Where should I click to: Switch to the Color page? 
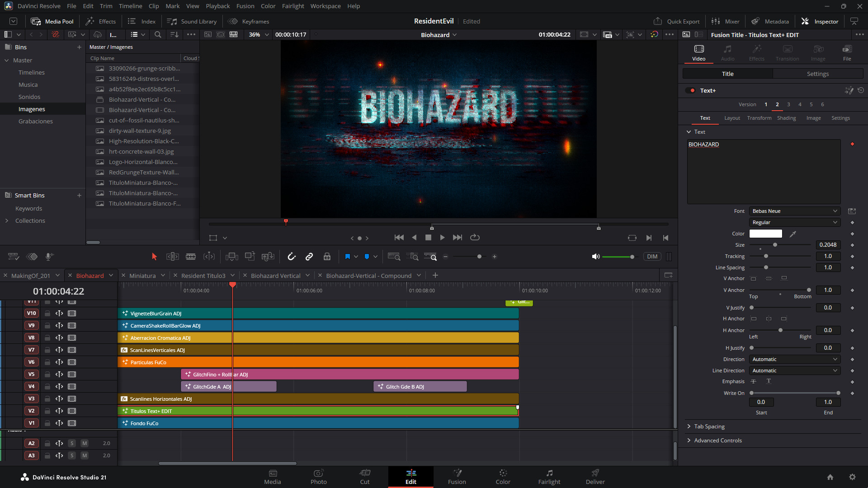tap(503, 477)
